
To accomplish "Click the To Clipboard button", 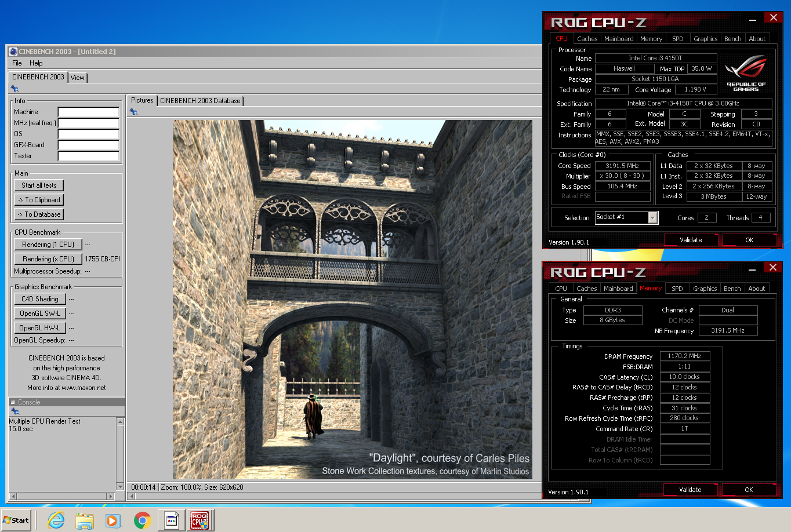I will (39, 200).
